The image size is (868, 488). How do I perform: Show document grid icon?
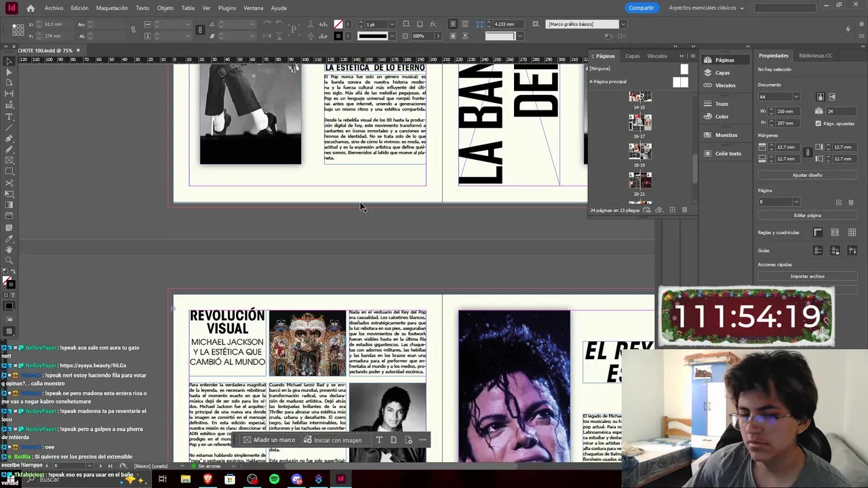pos(852,232)
